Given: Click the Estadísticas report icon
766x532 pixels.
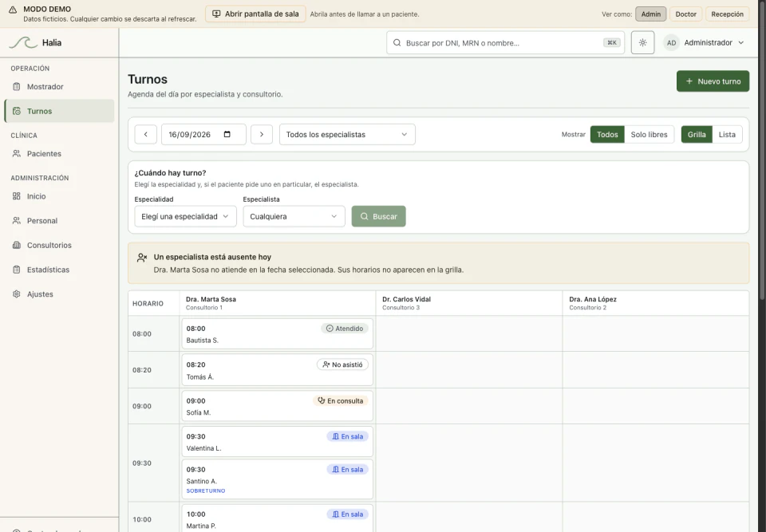Looking at the screenshot, I should pos(17,269).
